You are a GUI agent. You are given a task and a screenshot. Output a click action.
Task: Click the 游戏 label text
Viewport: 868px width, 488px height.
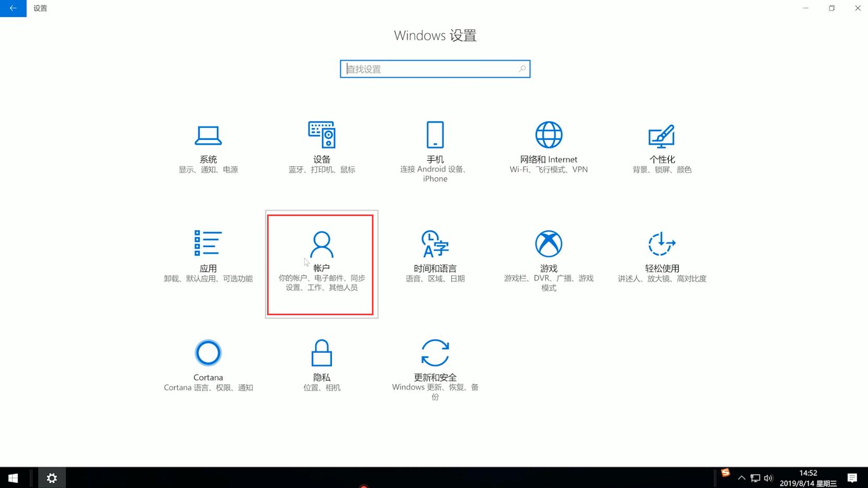549,268
